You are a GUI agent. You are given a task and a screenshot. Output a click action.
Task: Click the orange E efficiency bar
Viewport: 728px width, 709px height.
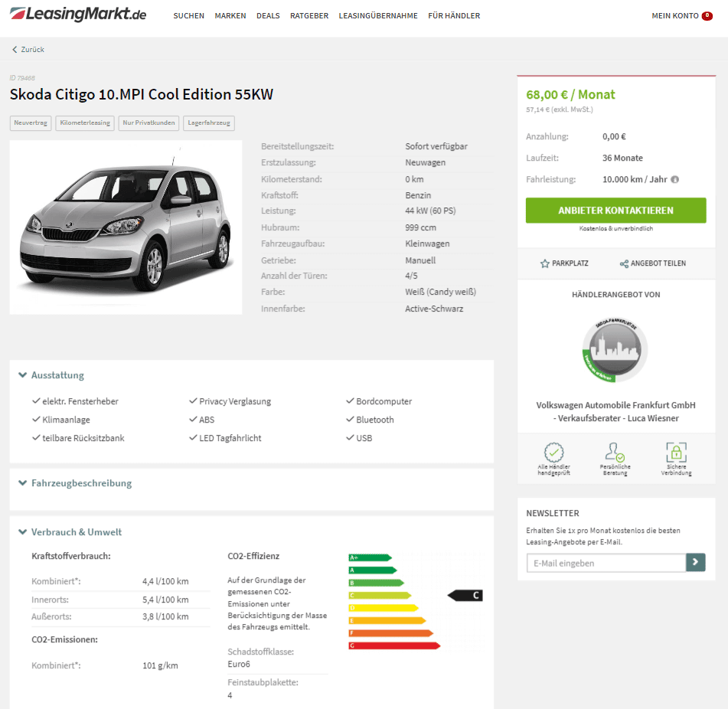[387, 620]
